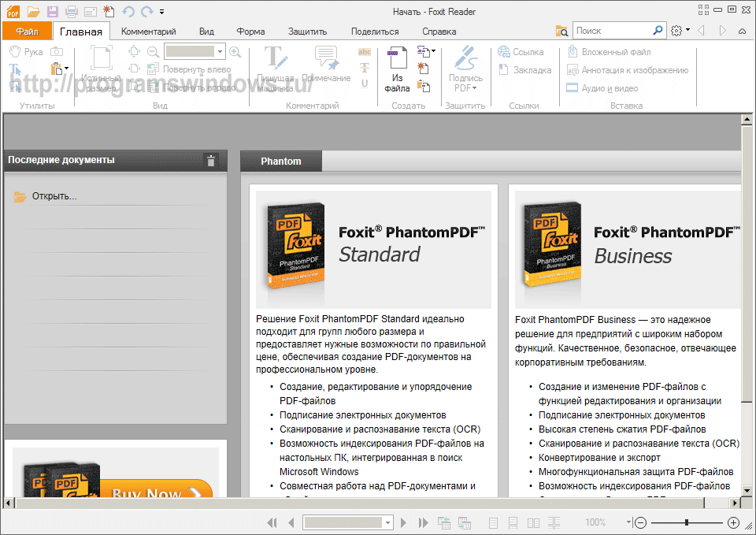Go to next page arrow in status bar
This screenshot has height=535, width=756.
point(404,522)
